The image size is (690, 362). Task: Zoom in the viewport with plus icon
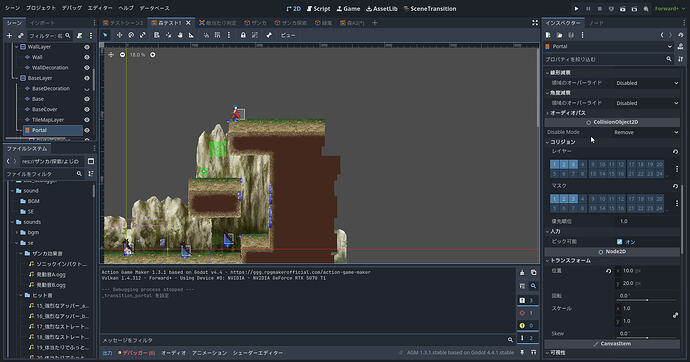tap(153, 55)
